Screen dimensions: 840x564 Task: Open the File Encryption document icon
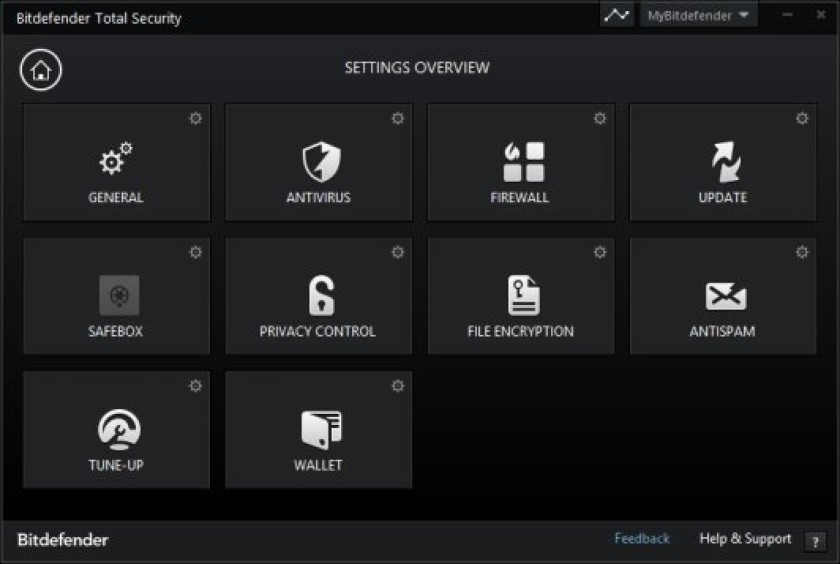(523, 295)
